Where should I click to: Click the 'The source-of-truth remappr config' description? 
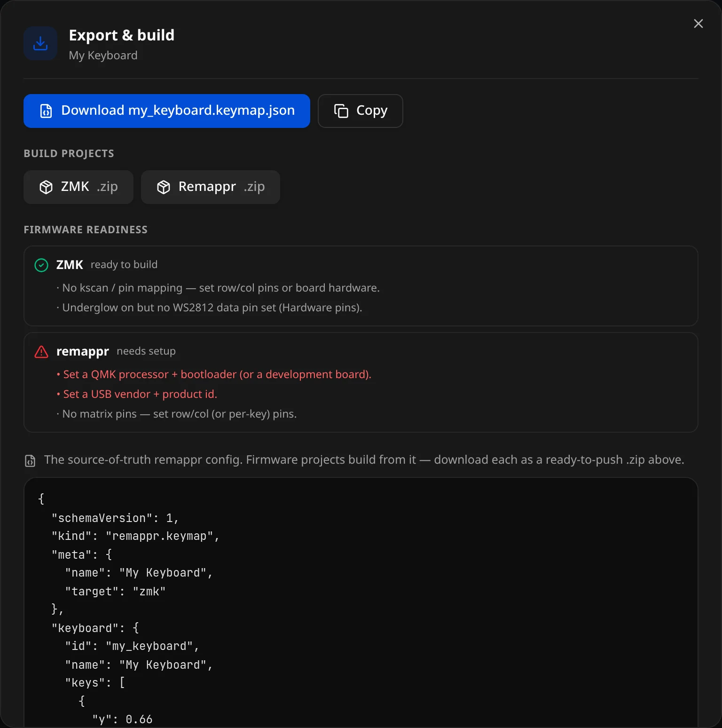[x=364, y=460]
